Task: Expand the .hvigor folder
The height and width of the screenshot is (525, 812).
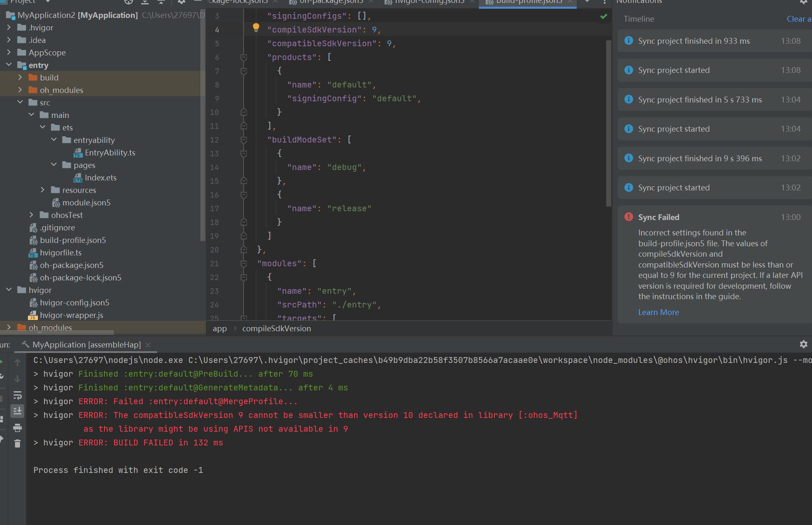Action: click(x=9, y=27)
